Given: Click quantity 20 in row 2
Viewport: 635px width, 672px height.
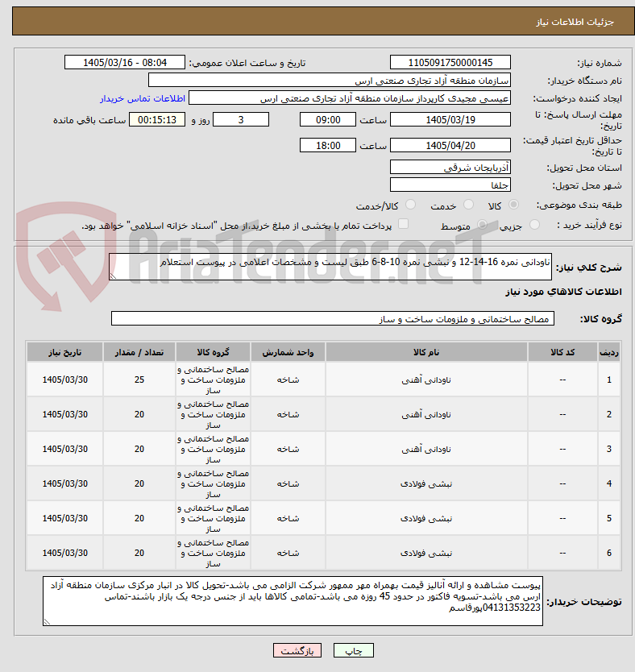Looking at the screenshot, I should pos(139,414).
